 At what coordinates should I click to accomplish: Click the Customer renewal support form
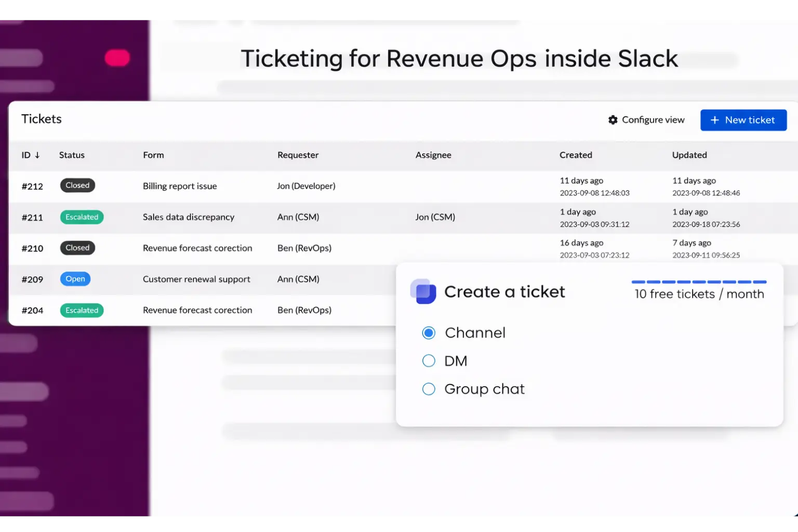click(x=196, y=279)
